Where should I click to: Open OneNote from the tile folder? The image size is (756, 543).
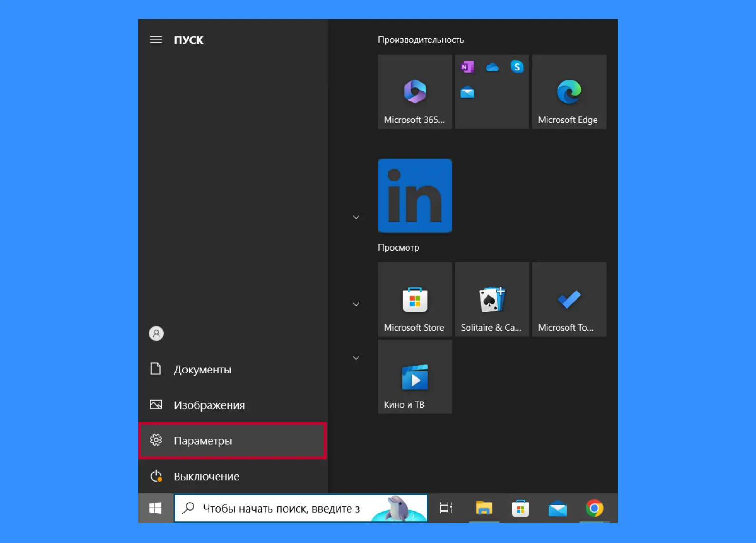point(468,67)
